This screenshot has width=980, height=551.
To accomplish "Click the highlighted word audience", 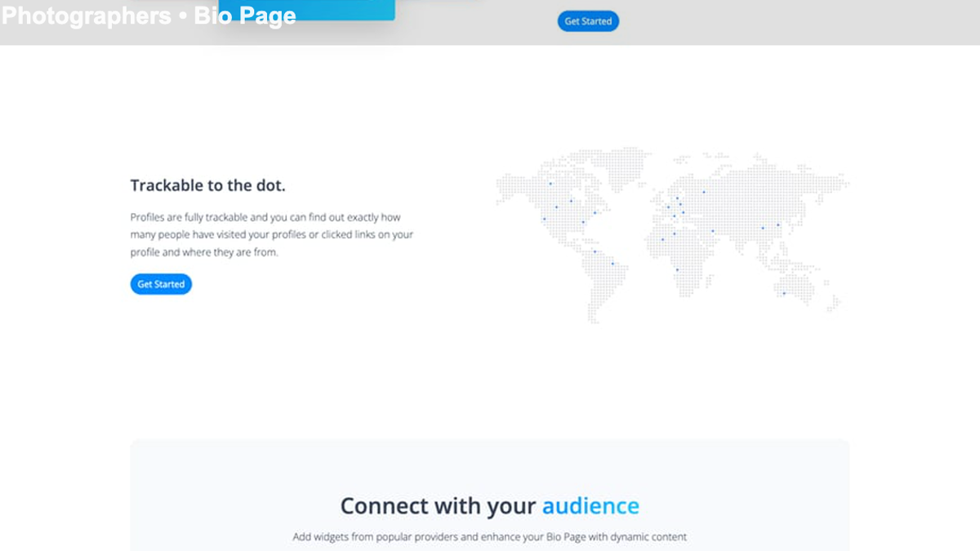I will 590,505.
